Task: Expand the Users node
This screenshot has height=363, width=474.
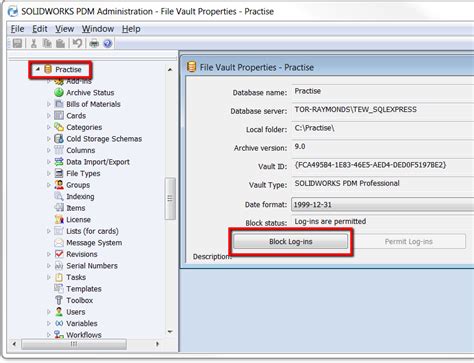Action: coord(49,312)
